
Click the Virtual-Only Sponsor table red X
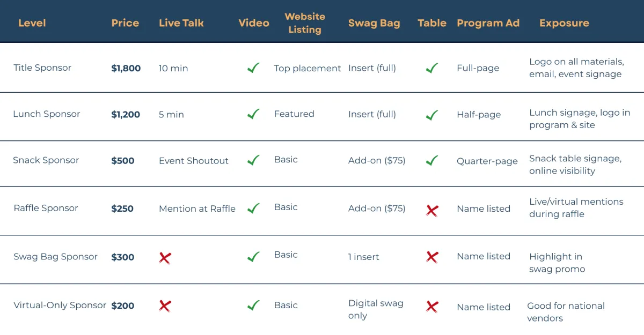click(x=432, y=307)
